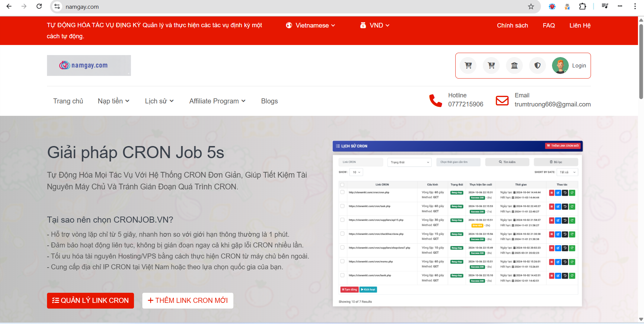Click the red Email envelope icon
The image size is (644, 324).
click(502, 100)
